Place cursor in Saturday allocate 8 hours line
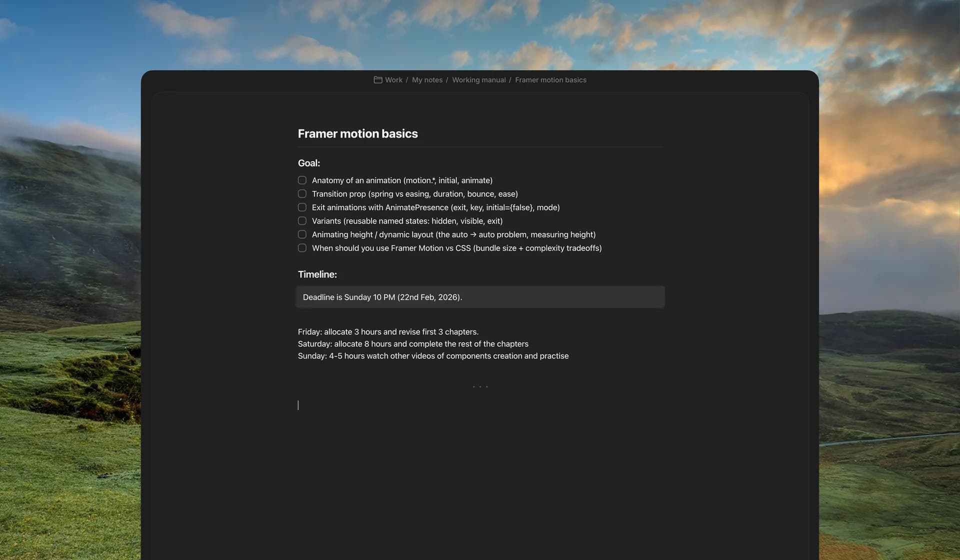 click(x=413, y=344)
